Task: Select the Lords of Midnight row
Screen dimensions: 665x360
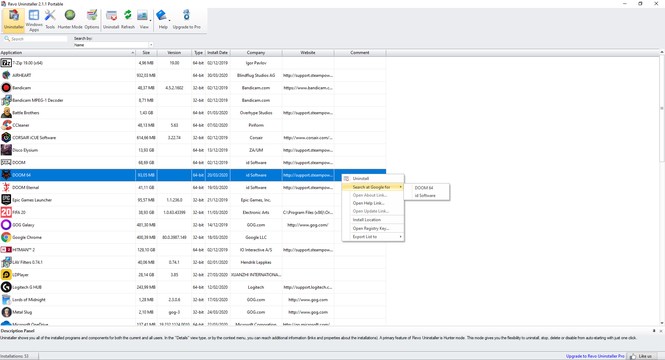Action: 193,299
